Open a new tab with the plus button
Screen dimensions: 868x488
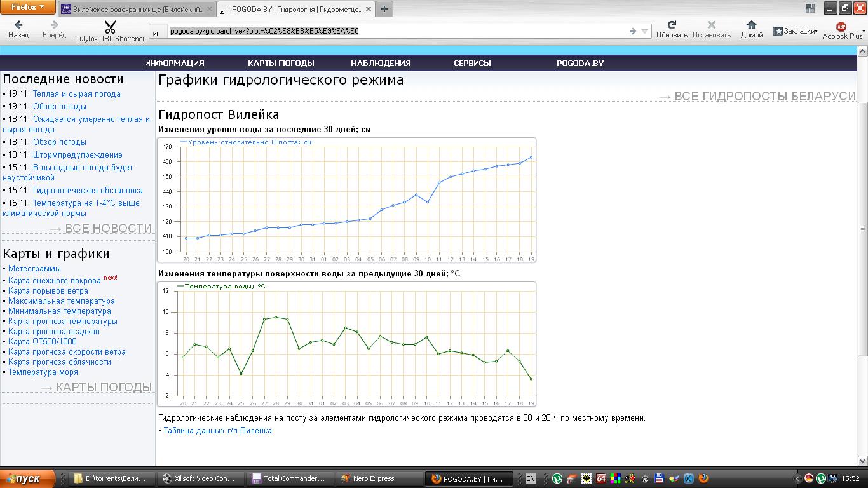tap(384, 9)
